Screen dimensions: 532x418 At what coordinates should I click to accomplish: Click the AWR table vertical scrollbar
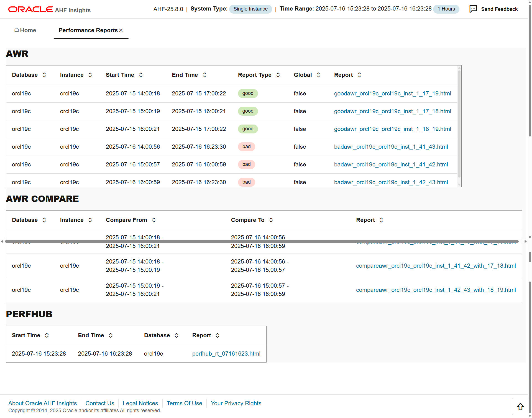(x=459, y=124)
